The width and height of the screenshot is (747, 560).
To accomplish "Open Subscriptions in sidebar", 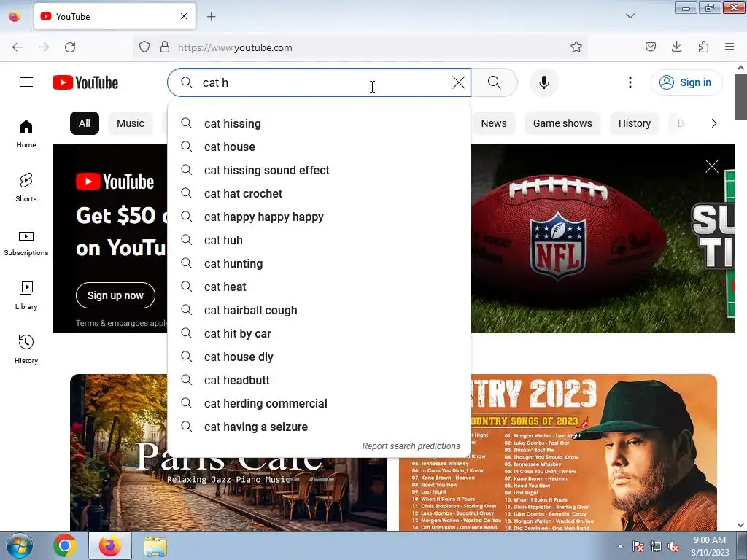I will point(26,241).
